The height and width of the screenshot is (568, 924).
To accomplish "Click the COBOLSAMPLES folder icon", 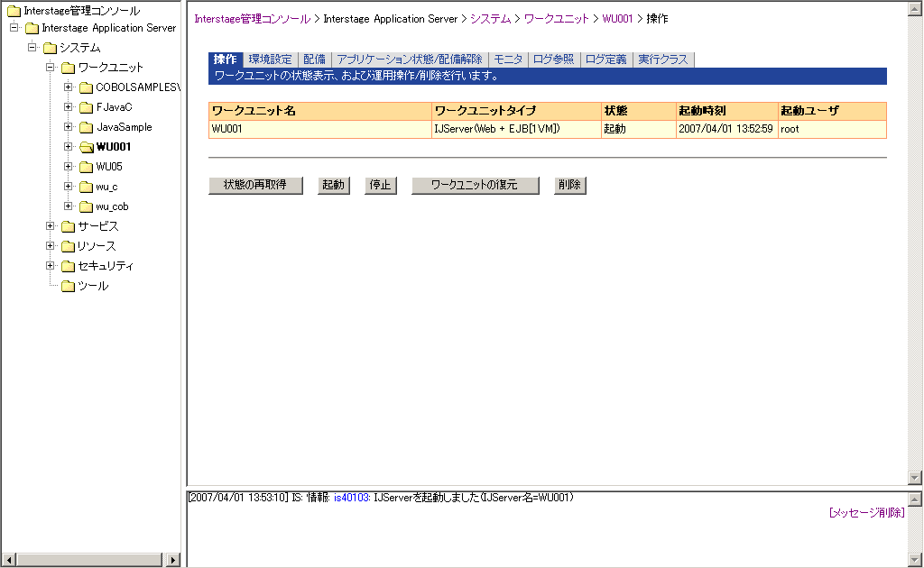I will (x=87, y=87).
